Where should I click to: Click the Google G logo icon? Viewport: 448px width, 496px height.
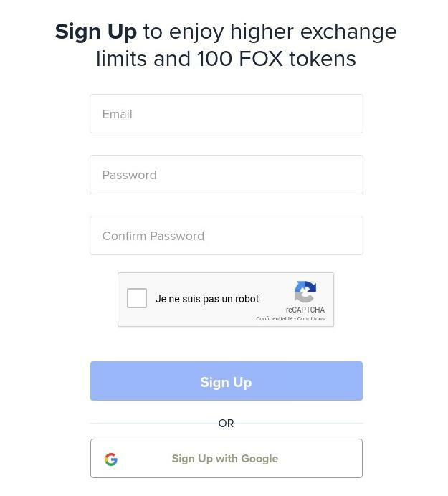tap(111, 459)
